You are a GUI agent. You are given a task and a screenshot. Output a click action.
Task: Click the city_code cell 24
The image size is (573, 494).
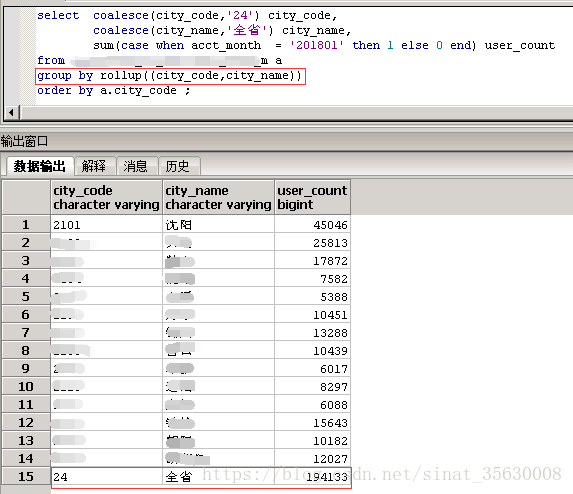(106, 476)
